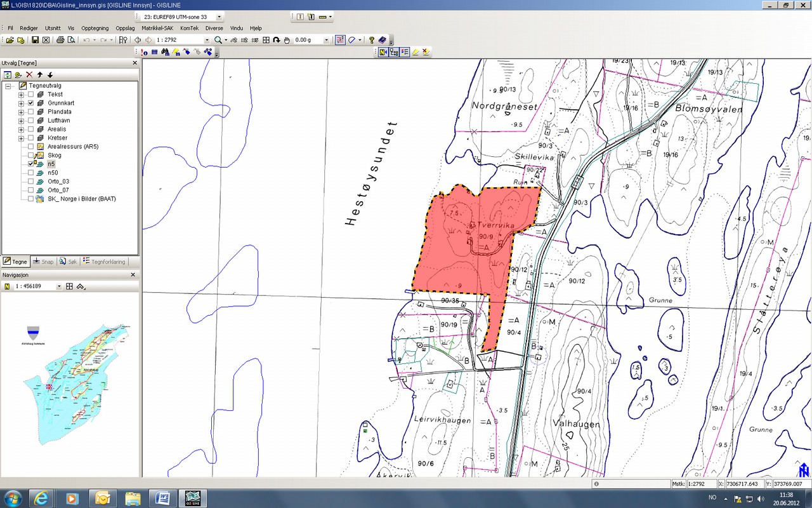The height and width of the screenshot is (508, 812).
Task: Expand the Tekst tree node
Action: pyautogui.click(x=21, y=95)
